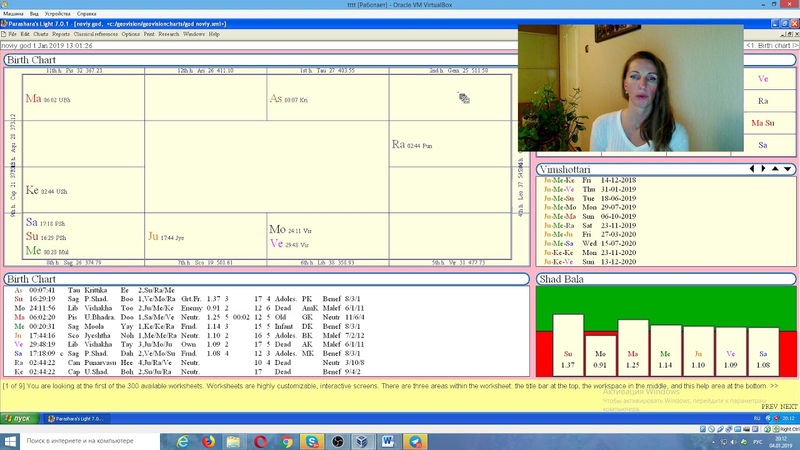Open the Help menu in Parashara's Light

(214, 34)
